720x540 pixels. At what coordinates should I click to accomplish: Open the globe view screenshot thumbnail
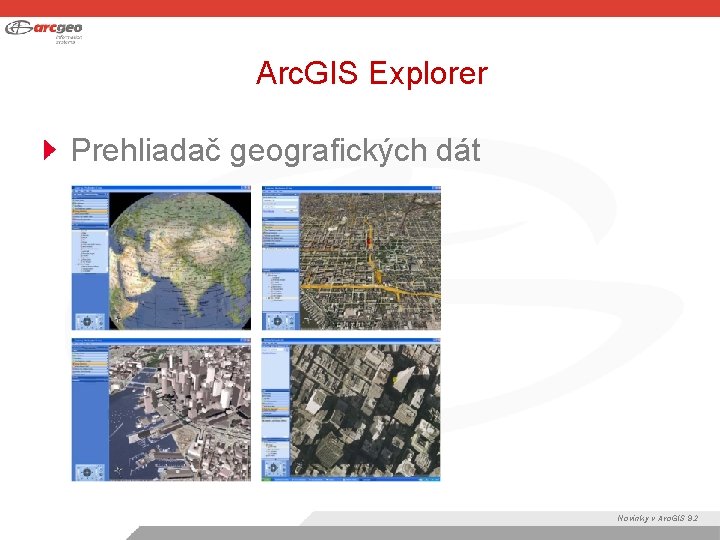(161, 258)
